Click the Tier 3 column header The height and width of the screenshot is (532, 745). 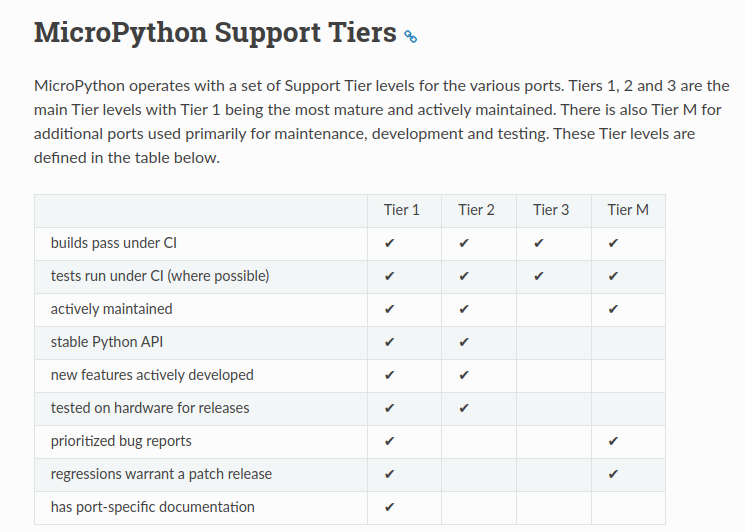point(551,210)
